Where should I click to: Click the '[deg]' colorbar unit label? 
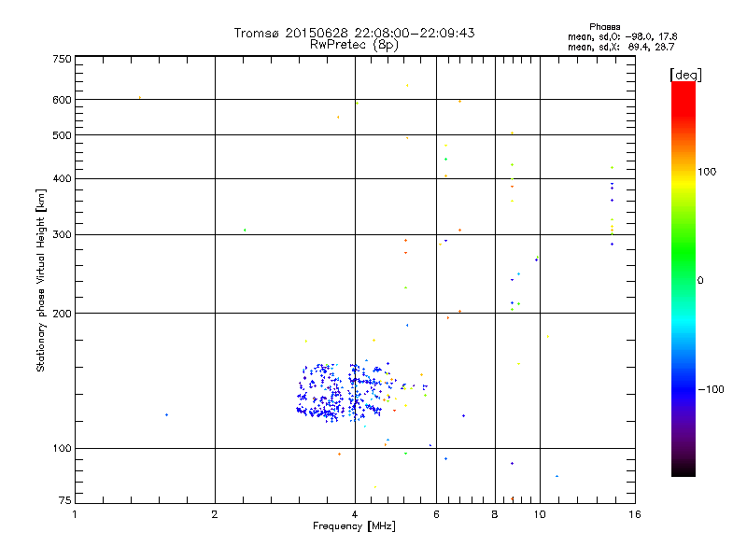pyautogui.click(x=685, y=75)
